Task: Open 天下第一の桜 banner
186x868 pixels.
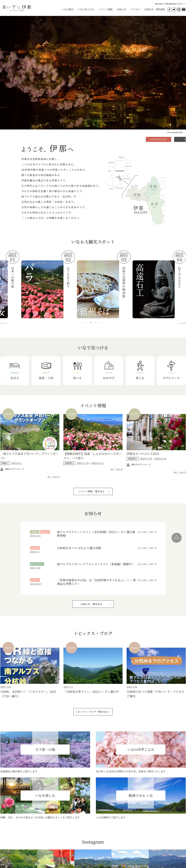Action: [45, 749]
